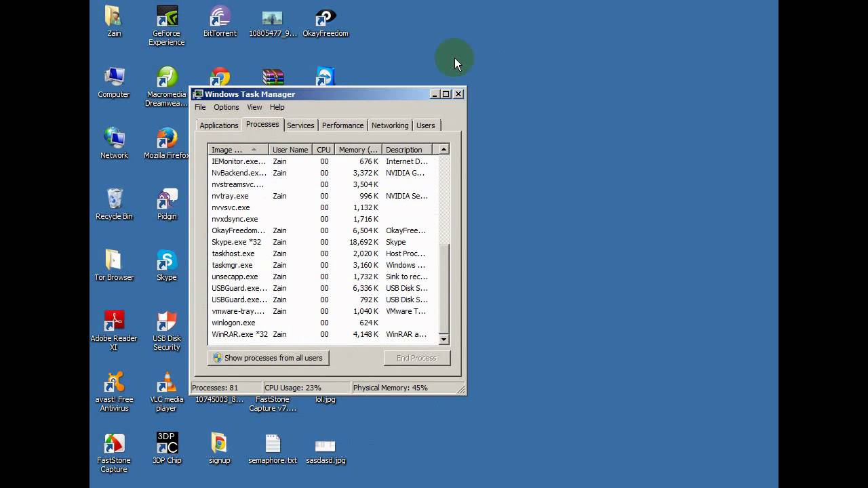The height and width of the screenshot is (488, 868).
Task: Sort processes by User Name column
Action: point(291,150)
